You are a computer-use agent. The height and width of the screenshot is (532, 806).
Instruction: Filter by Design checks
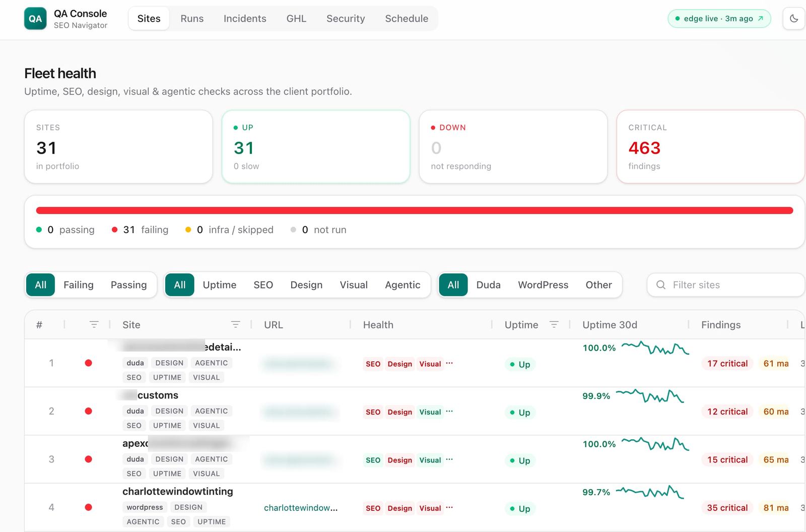tap(306, 285)
